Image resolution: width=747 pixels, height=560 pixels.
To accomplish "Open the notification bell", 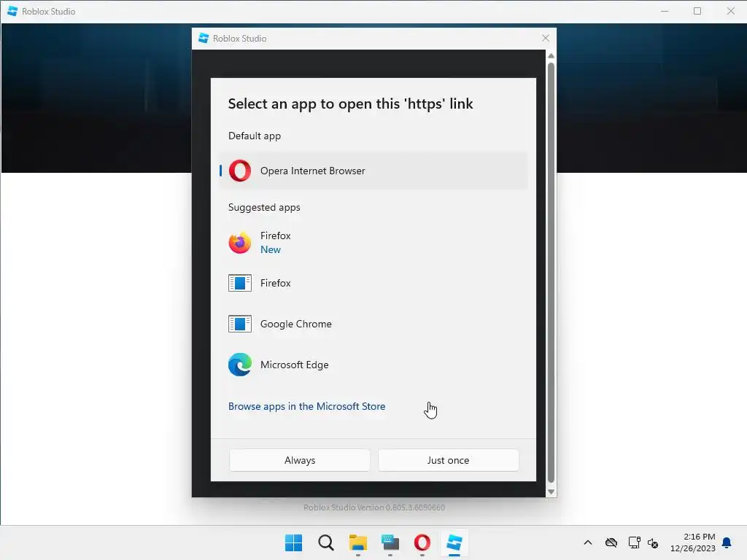I will (x=727, y=542).
